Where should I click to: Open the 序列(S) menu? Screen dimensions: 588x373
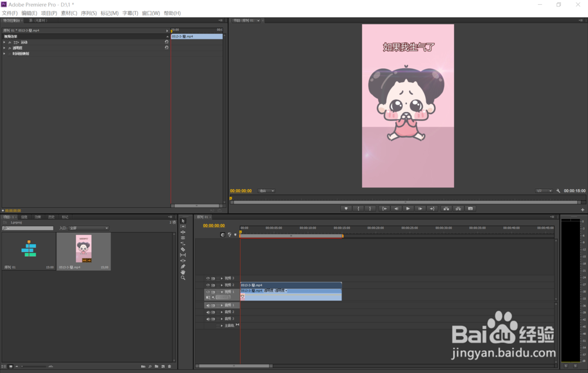coord(89,13)
